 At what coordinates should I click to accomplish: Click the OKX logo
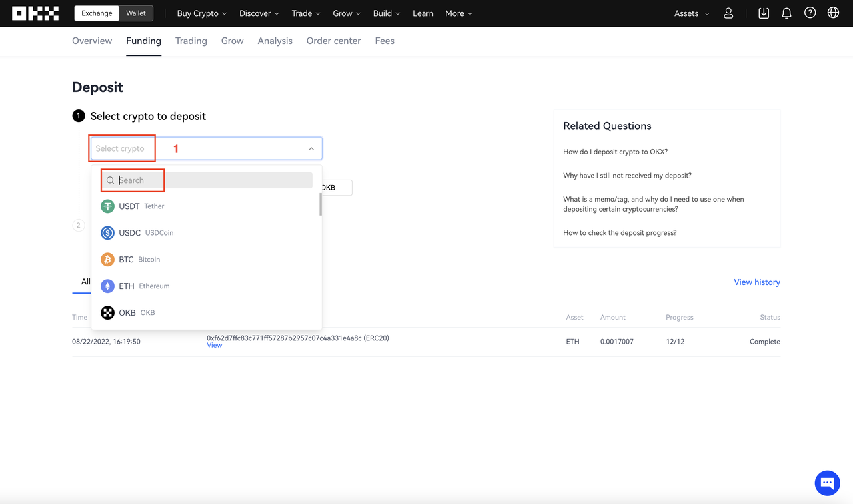tap(35, 13)
